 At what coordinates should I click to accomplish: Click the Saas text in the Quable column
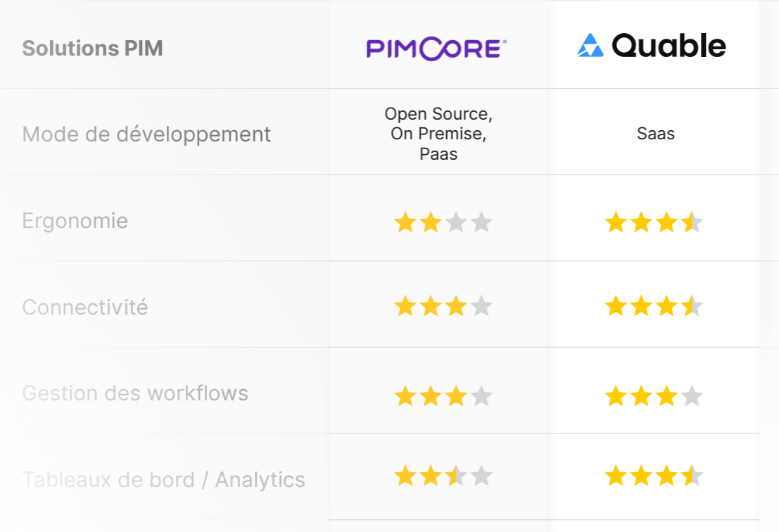(x=656, y=134)
